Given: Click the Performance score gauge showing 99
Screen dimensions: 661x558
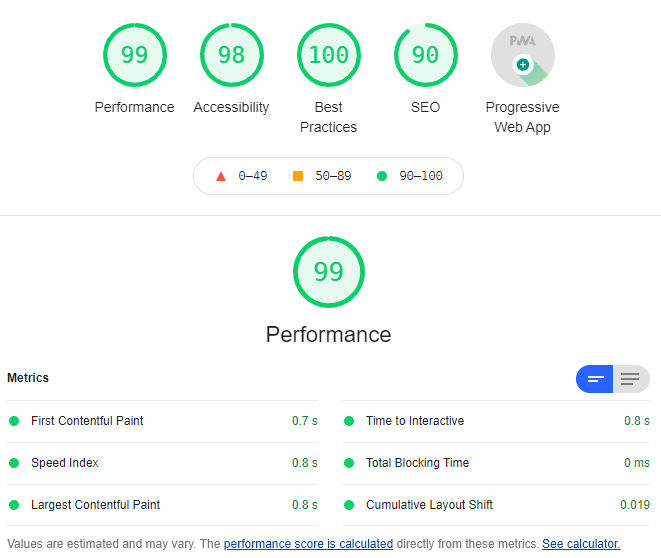Looking at the screenshot, I should [x=135, y=55].
